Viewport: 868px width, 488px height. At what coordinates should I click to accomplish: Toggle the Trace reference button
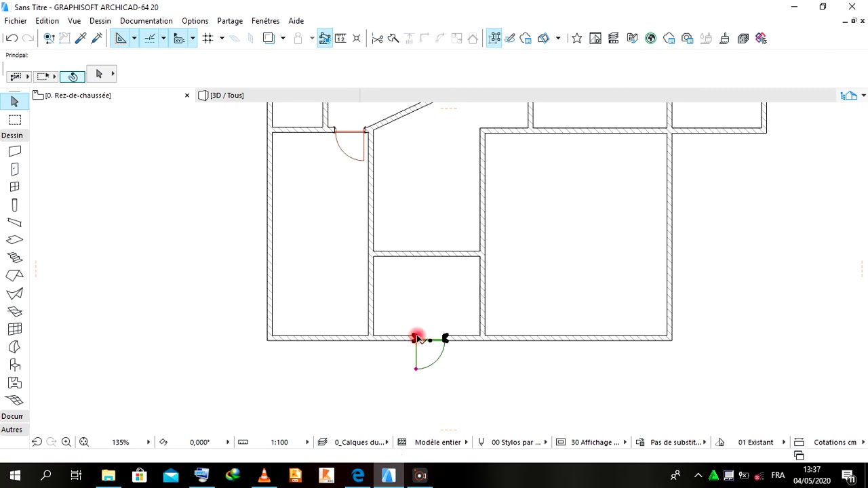point(269,39)
